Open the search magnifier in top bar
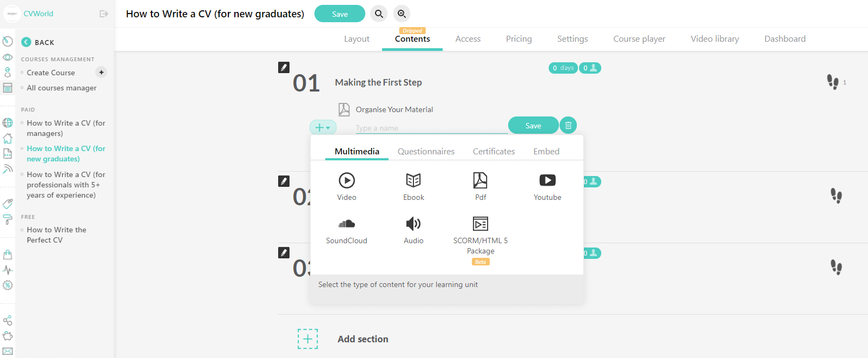Image resolution: width=868 pixels, height=358 pixels. 379,14
